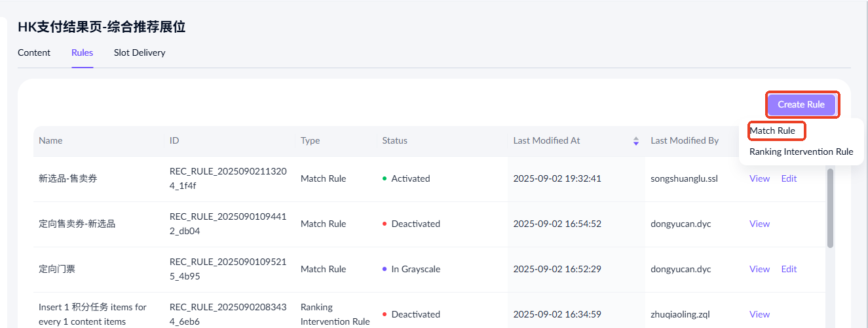This screenshot has height=328, width=868.
Task: View the Insert 1 积分任务 rule
Action: tap(759, 314)
